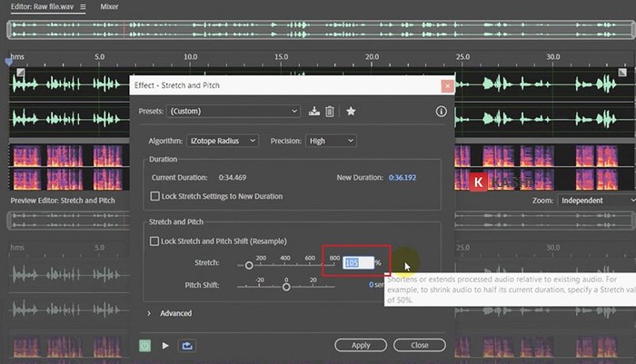The image size is (636, 364).
Task: Expand the Advanced section
Action: point(149,313)
